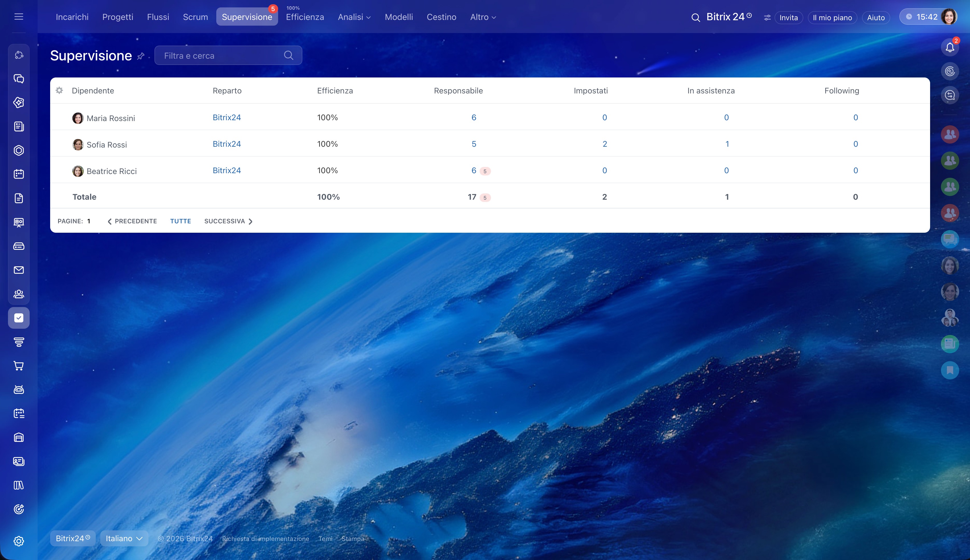Open the warehouse icon in left sidebar
This screenshot has width=970, height=560.
coord(19,438)
